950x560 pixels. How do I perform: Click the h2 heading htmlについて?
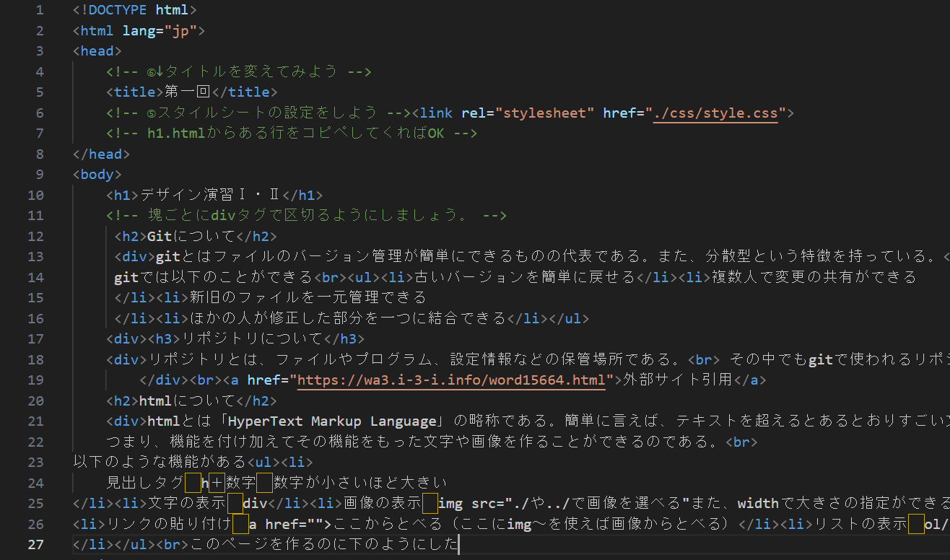pyautogui.click(x=187, y=401)
